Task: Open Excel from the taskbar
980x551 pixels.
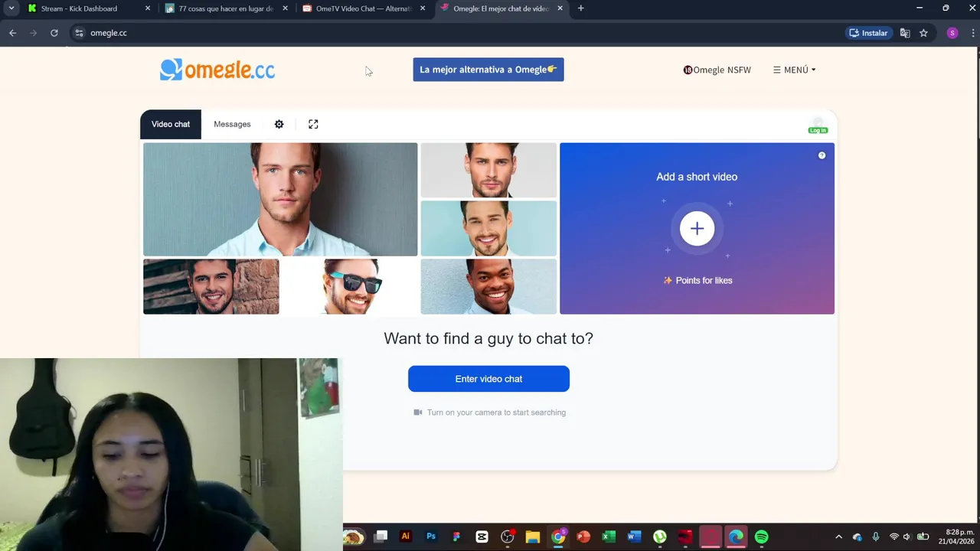Action: (609, 536)
